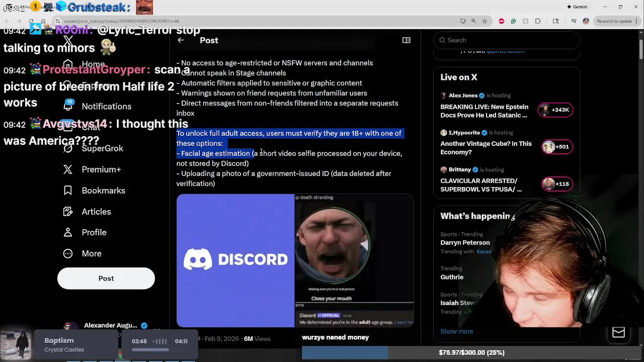Click the Live on X heading
Image resolution: width=644 pixels, height=362 pixels.
coord(458,77)
